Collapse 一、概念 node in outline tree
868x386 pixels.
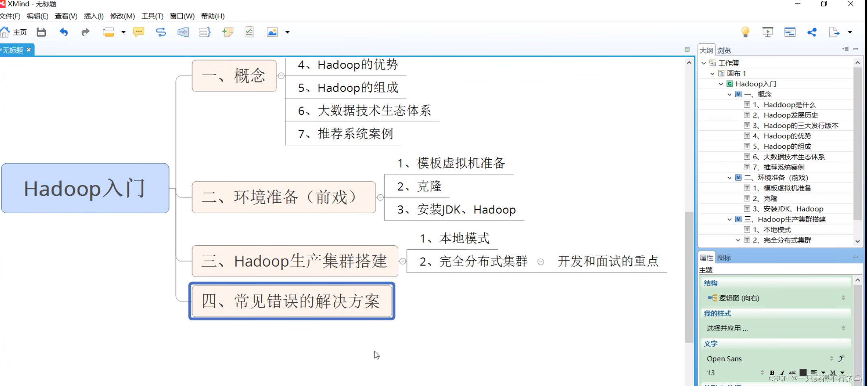pos(730,94)
